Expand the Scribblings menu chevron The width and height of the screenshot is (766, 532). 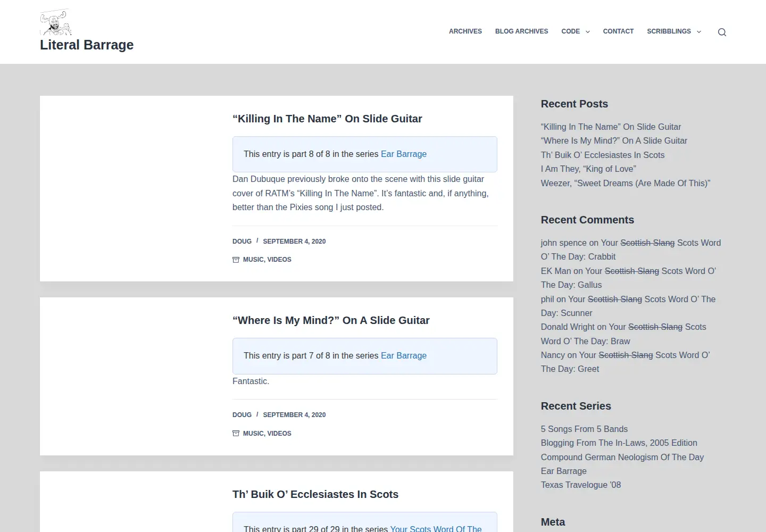coord(699,32)
